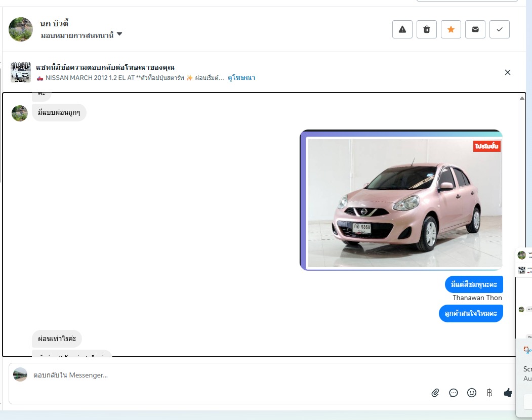Image resolution: width=532 pixels, height=420 pixels.
Task: Send a thumbs up like
Action: tap(508, 393)
